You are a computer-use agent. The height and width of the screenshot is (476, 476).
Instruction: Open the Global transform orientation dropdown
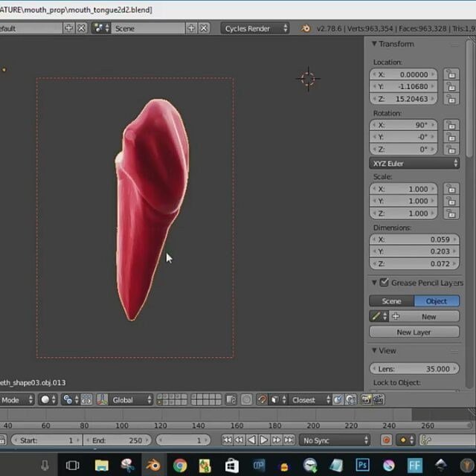(131, 399)
